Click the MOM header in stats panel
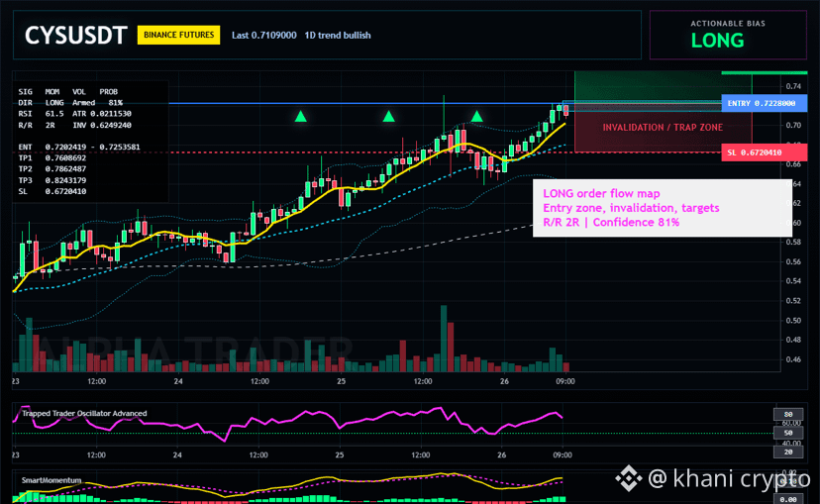The height and width of the screenshot is (504, 820). 52,91
